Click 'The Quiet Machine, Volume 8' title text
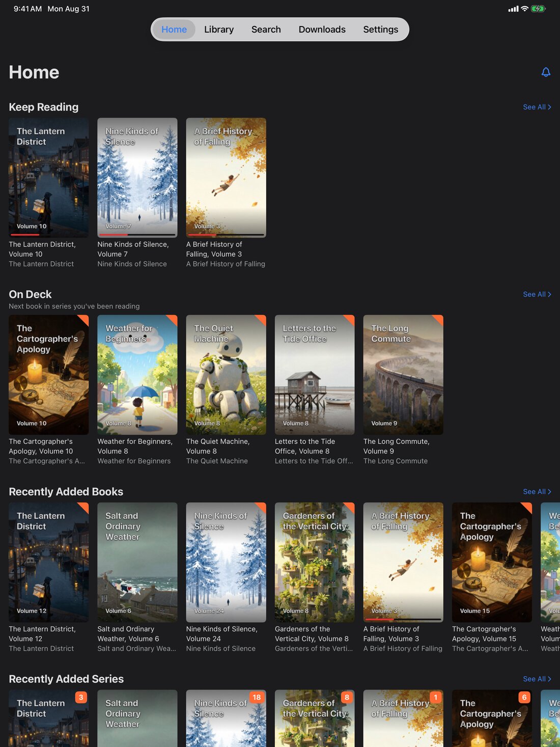Viewport: 560px width, 747px height. pyautogui.click(x=218, y=446)
